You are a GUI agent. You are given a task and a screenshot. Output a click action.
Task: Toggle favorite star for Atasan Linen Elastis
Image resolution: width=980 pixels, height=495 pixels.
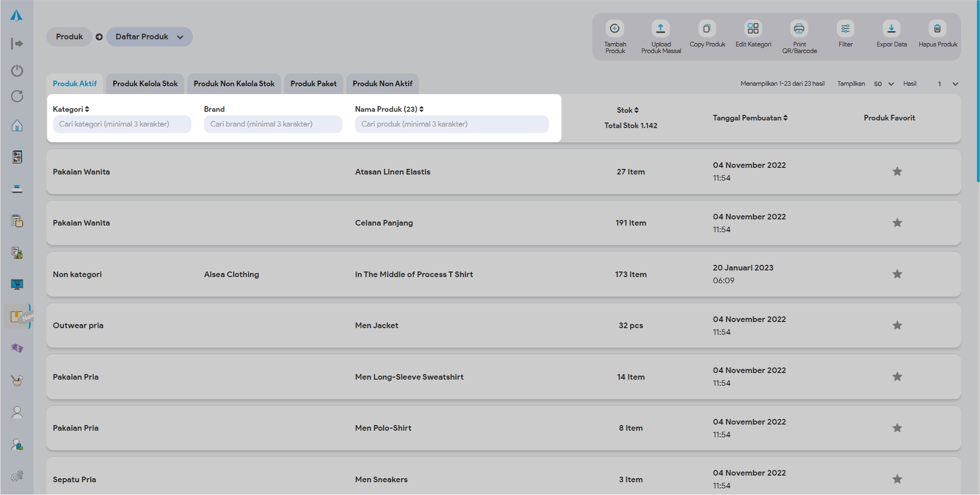tap(897, 171)
